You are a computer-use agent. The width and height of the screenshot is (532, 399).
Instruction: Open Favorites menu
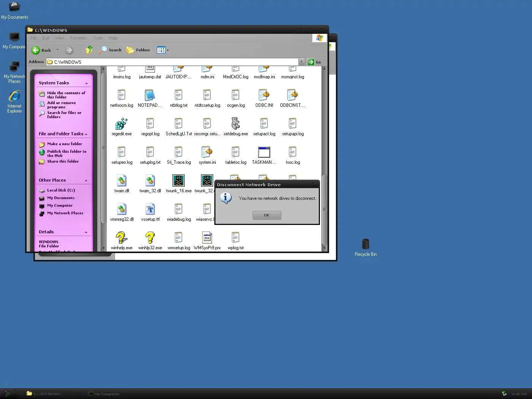click(x=78, y=38)
